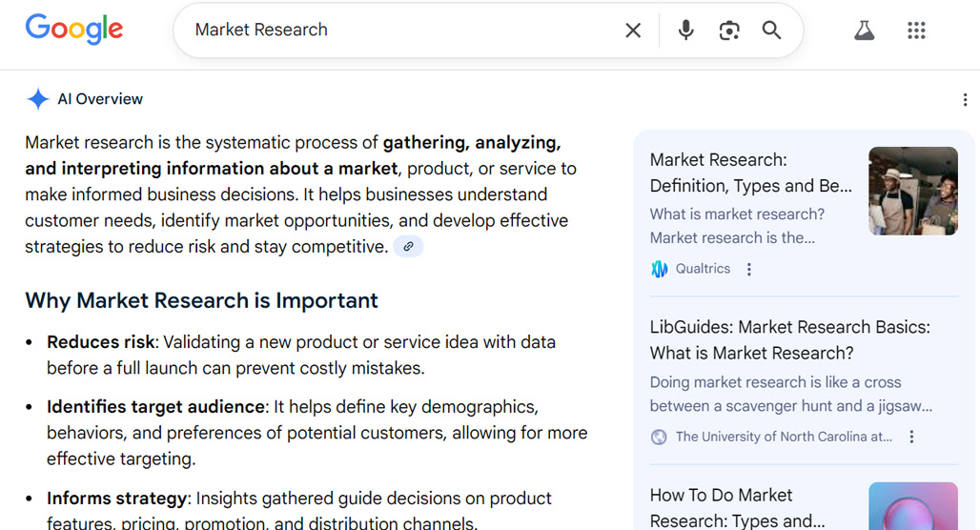Clear the search query with X icon
980x530 pixels.
tap(633, 30)
